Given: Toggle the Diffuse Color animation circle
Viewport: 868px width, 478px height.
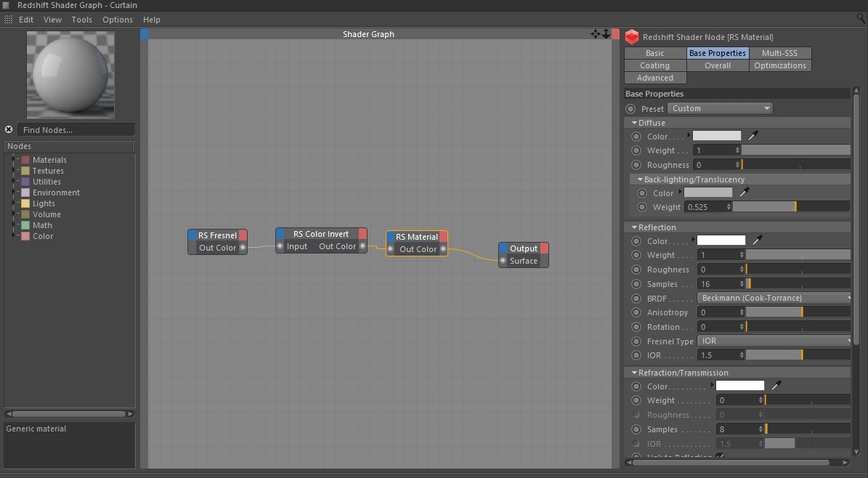Looking at the screenshot, I should [x=636, y=137].
